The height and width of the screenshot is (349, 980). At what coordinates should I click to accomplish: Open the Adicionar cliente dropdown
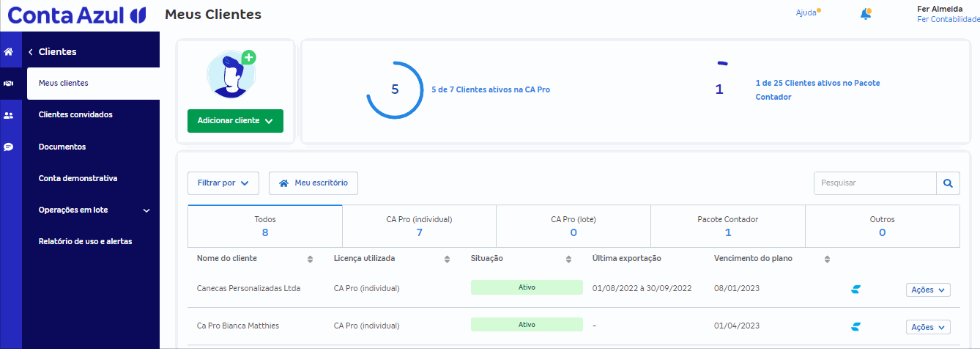[235, 121]
